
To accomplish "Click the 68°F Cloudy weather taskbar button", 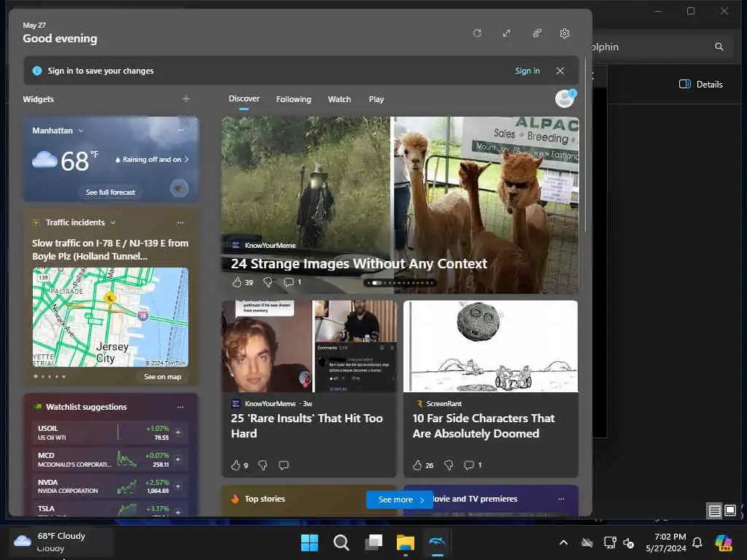I will coord(61,542).
